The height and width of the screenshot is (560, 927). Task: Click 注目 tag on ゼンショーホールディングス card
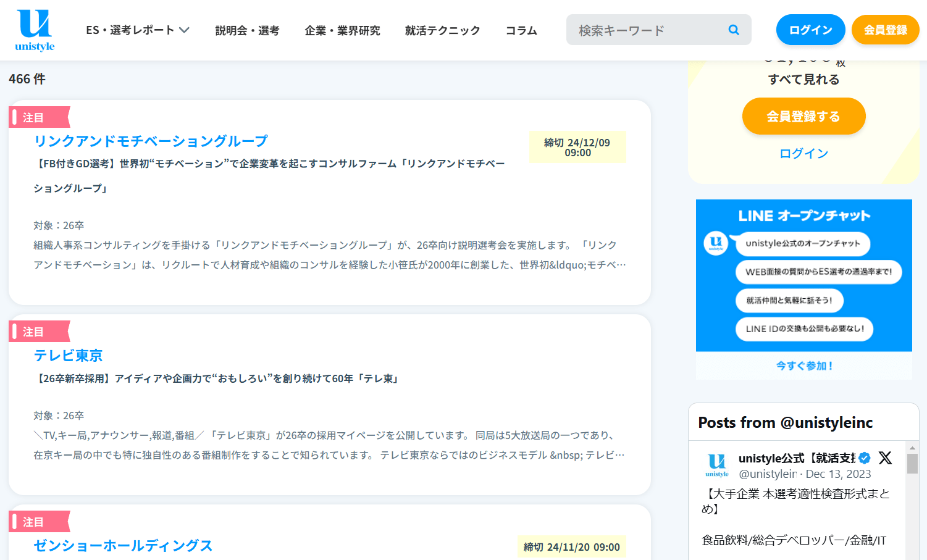38,522
